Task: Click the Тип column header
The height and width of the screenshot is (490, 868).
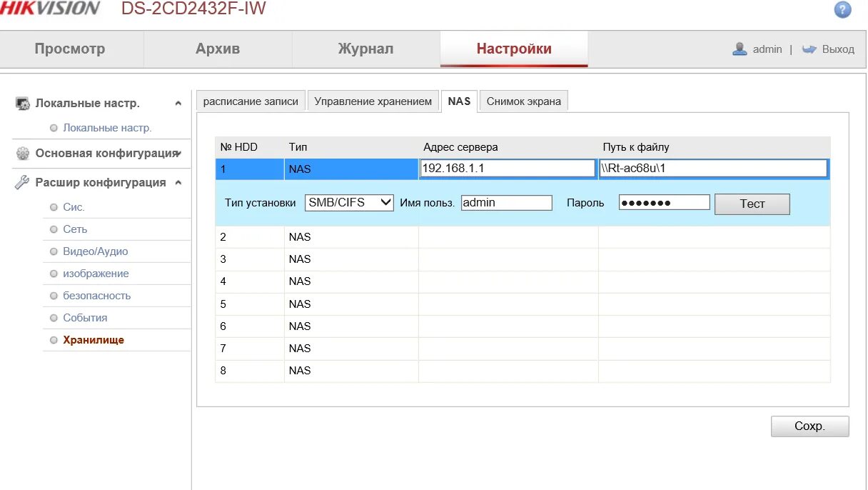Action: (x=298, y=147)
